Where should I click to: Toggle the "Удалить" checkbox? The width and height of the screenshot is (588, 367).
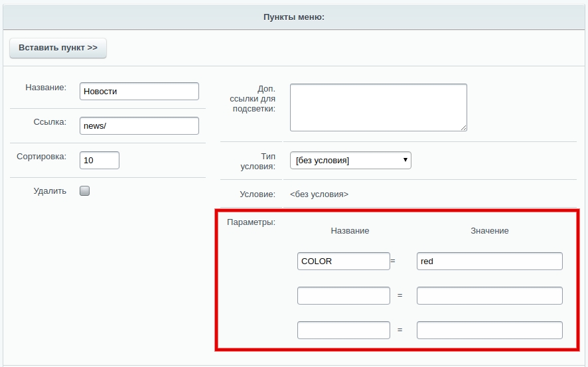coord(84,191)
